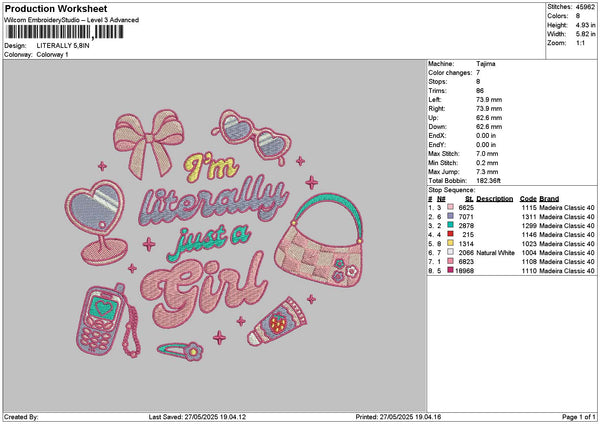The width and height of the screenshot is (600, 424).
Task: Click the 'Last Saved: 27/05/2025 19.04.12' footer text
Action: 197,417
